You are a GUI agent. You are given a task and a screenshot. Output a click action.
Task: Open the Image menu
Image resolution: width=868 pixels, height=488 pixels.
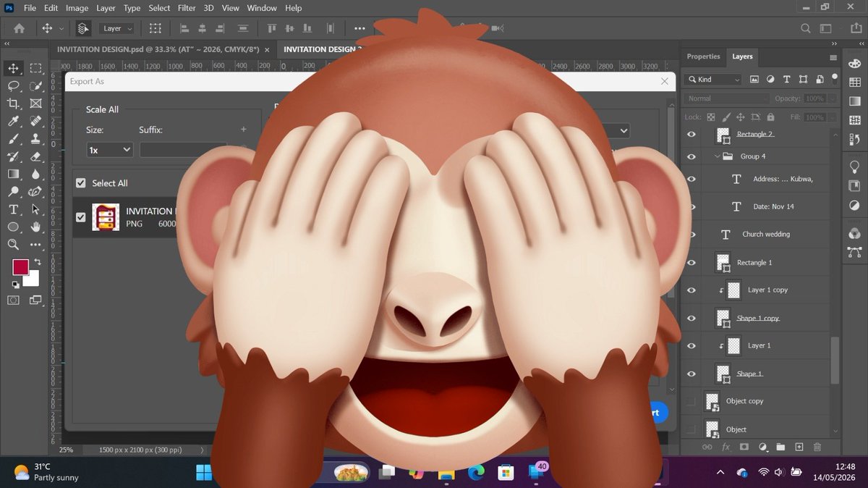pos(77,8)
